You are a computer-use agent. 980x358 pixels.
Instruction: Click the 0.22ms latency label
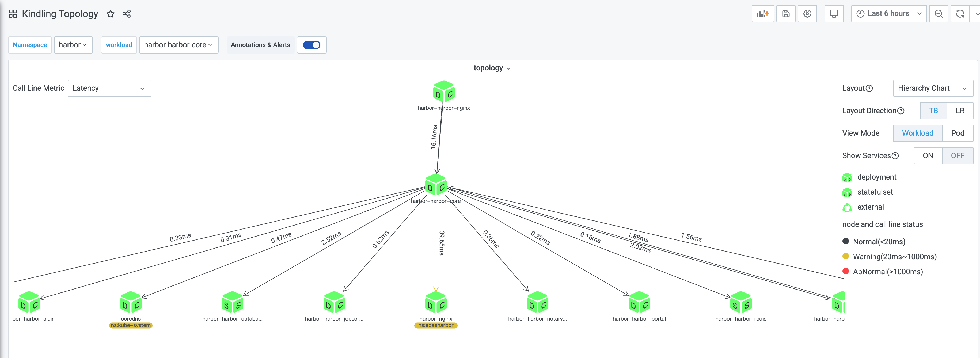tap(540, 238)
